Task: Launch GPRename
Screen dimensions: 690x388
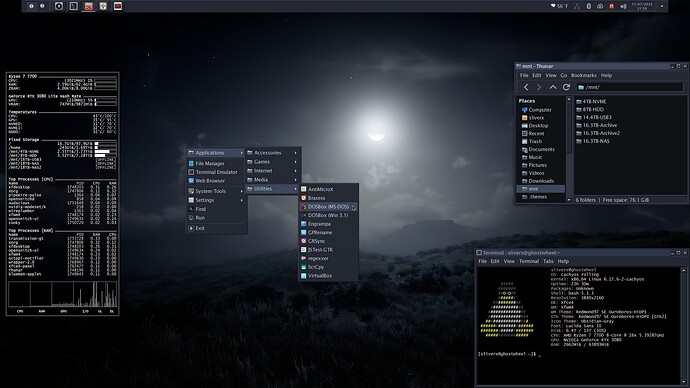Action: (328, 232)
